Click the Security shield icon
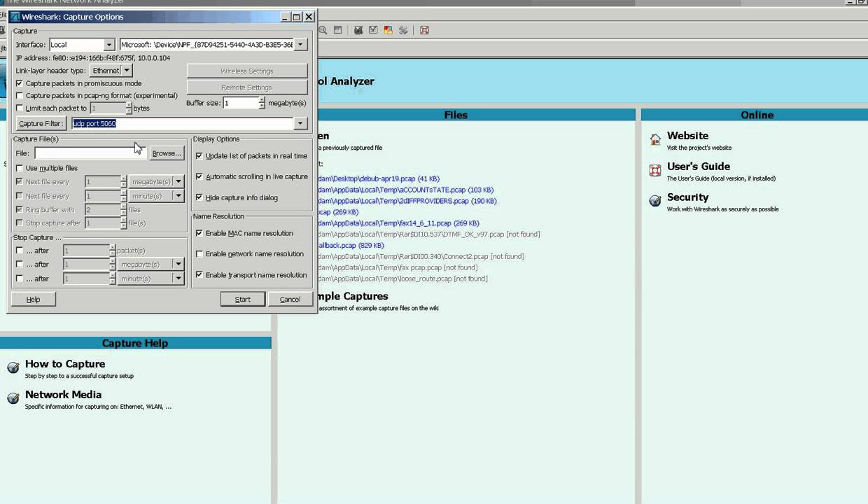Image resolution: width=868 pixels, height=504 pixels. click(655, 201)
